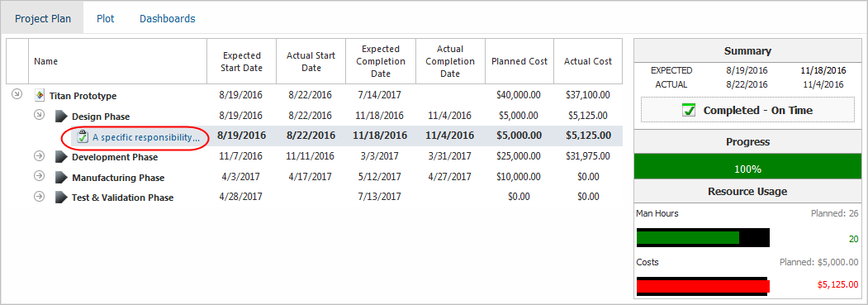Click the Development Phase arrow icon
868x305 pixels.
[61, 157]
